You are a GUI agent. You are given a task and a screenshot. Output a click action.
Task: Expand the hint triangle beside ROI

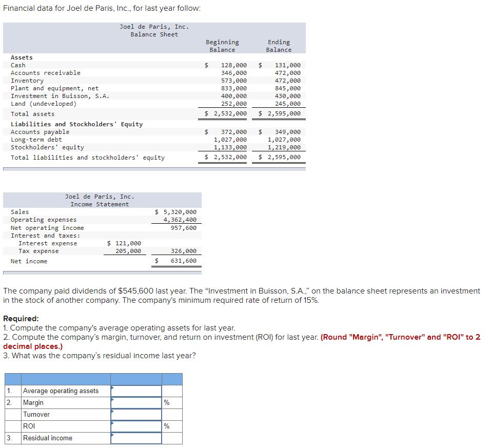point(112,423)
